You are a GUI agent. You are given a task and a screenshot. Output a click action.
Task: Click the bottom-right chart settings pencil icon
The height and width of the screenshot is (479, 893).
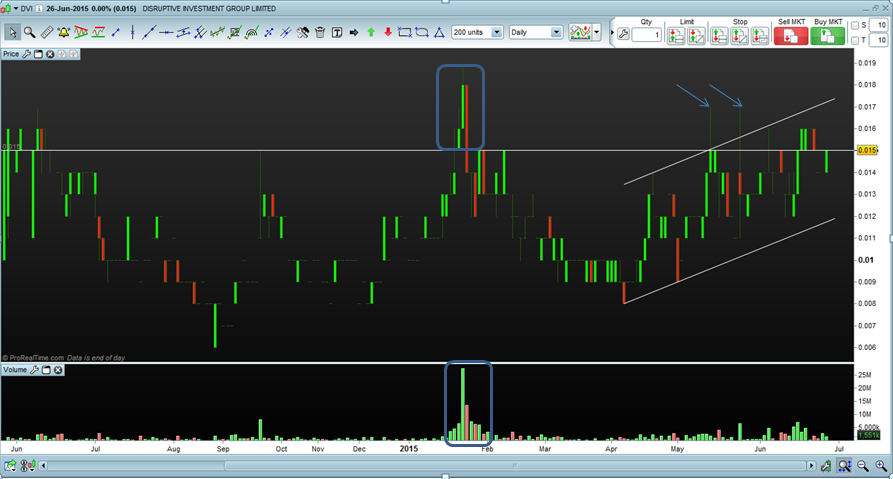[826, 466]
